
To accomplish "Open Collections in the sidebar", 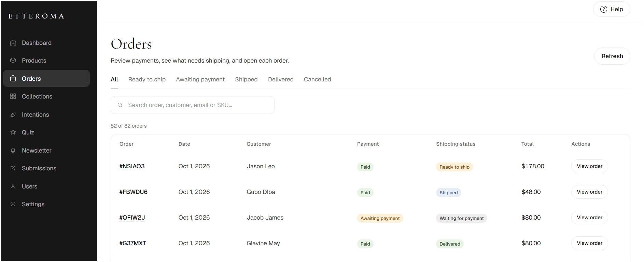I will pos(46,96).
